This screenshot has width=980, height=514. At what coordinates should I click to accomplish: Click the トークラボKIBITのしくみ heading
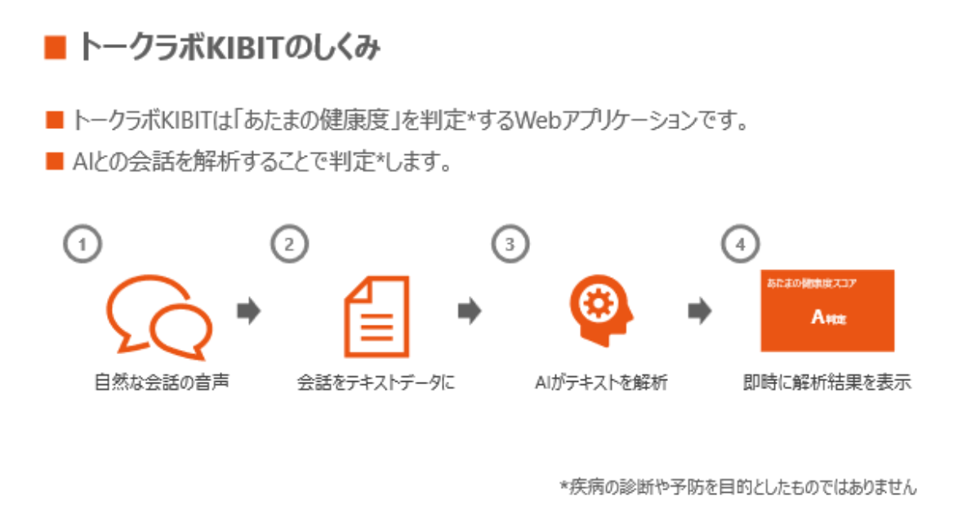click(x=228, y=48)
